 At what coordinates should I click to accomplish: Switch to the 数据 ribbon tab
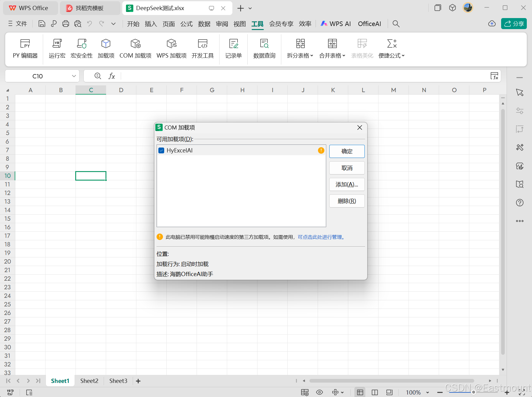(204, 24)
